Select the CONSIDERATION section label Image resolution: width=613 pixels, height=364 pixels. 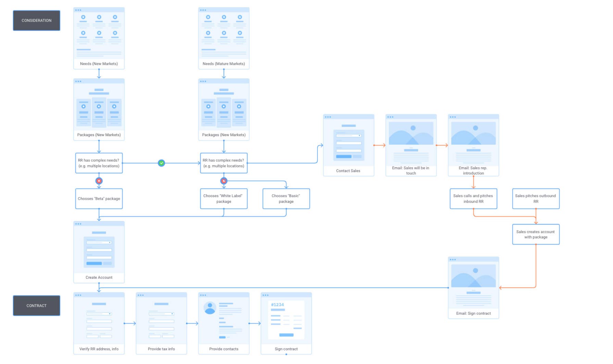pos(36,20)
